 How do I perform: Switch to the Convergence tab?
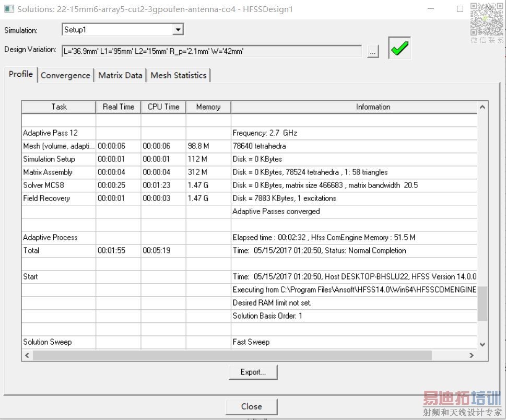pos(65,75)
